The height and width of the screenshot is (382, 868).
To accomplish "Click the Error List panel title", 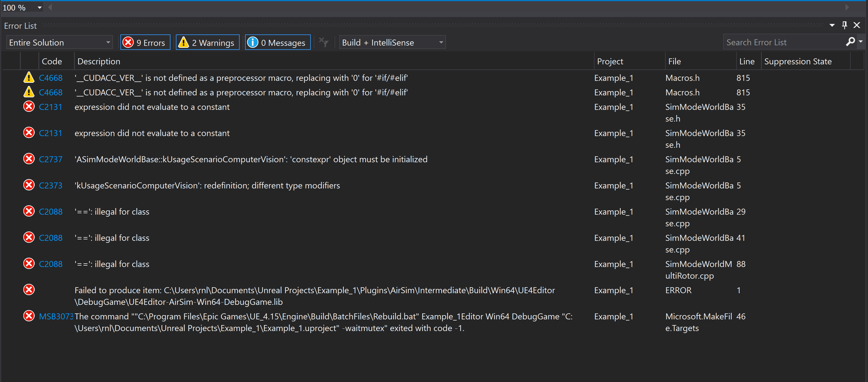I will point(20,25).
